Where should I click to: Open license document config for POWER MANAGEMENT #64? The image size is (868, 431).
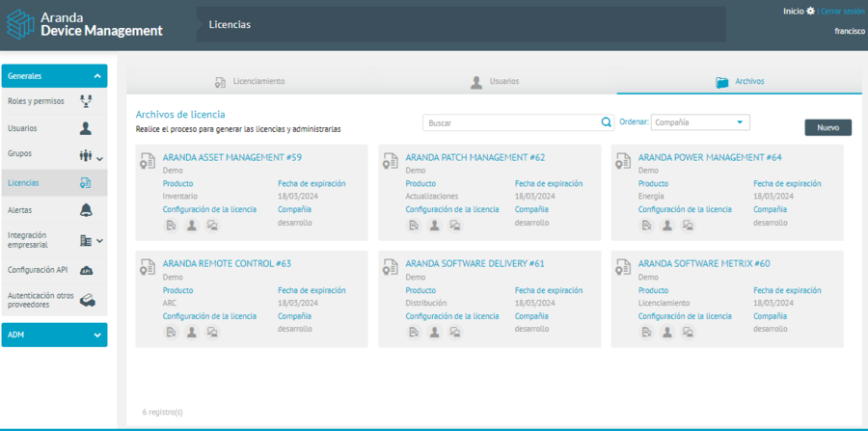pyautogui.click(x=646, y=226)
